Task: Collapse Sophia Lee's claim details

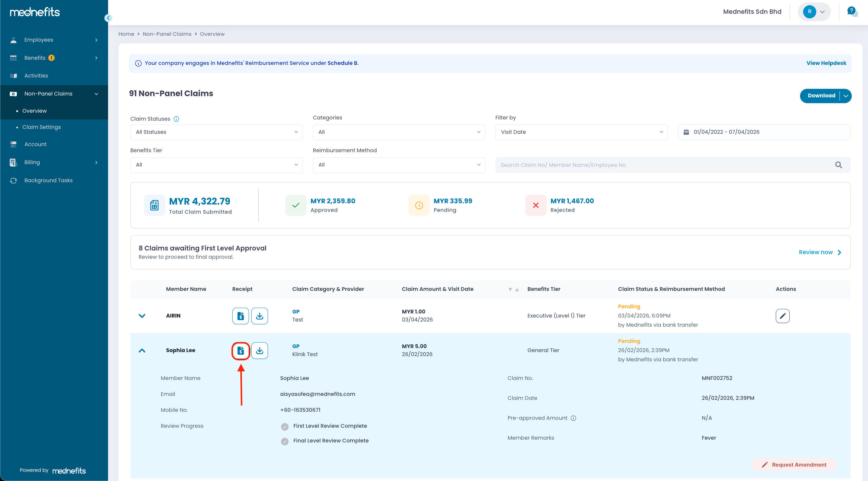Action: (142, 351)
